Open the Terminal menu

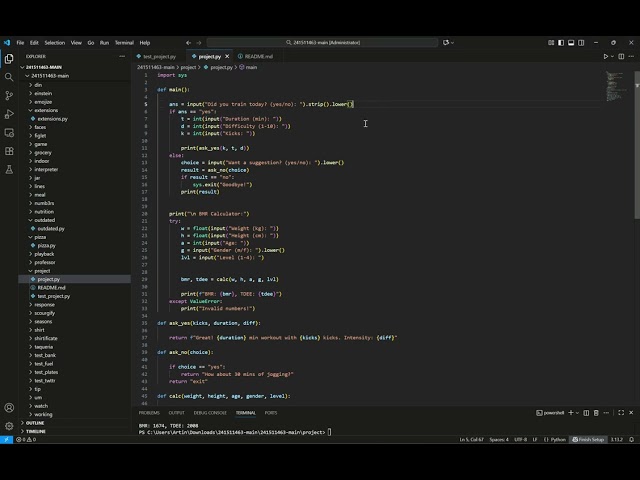point(124,42)
